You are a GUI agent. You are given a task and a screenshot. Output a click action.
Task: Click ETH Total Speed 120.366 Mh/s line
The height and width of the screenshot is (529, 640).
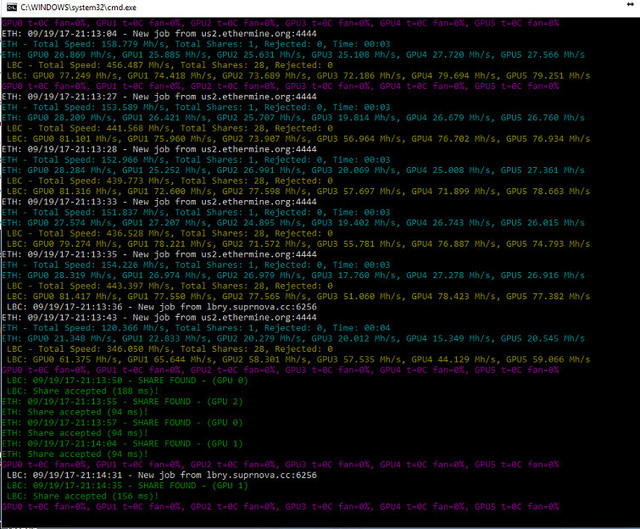tap(196, 328)
